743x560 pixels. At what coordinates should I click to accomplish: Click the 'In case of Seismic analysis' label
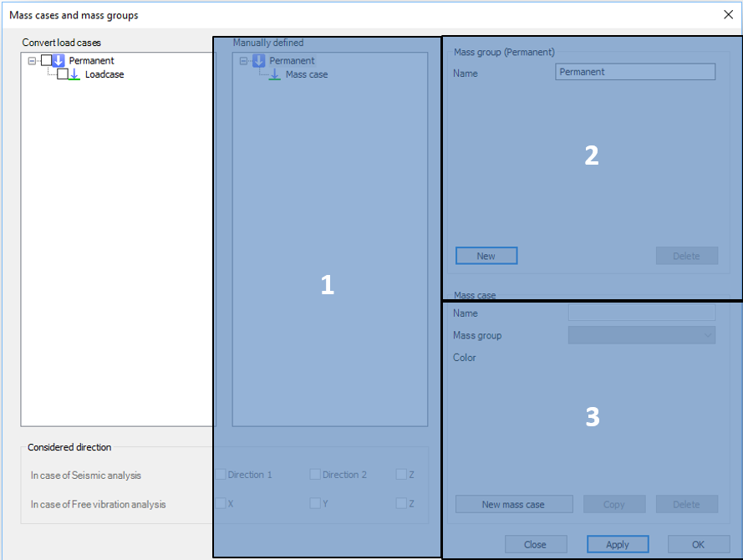(86, 476)
